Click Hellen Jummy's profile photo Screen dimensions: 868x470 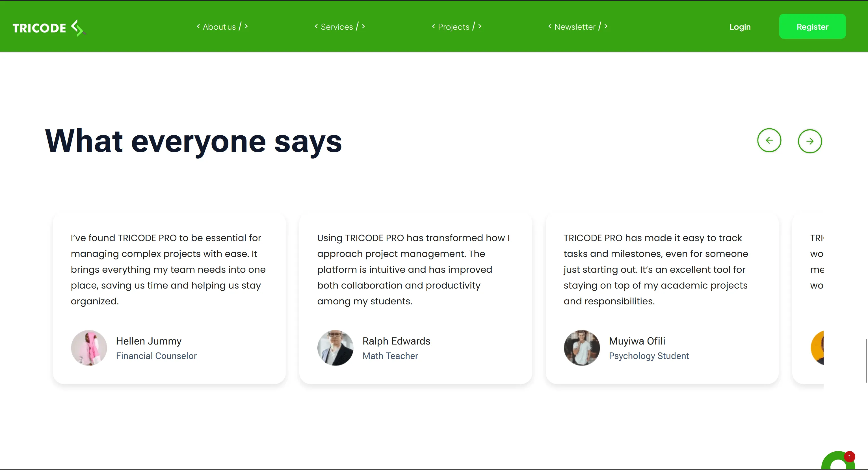click(x=89, y=348)
